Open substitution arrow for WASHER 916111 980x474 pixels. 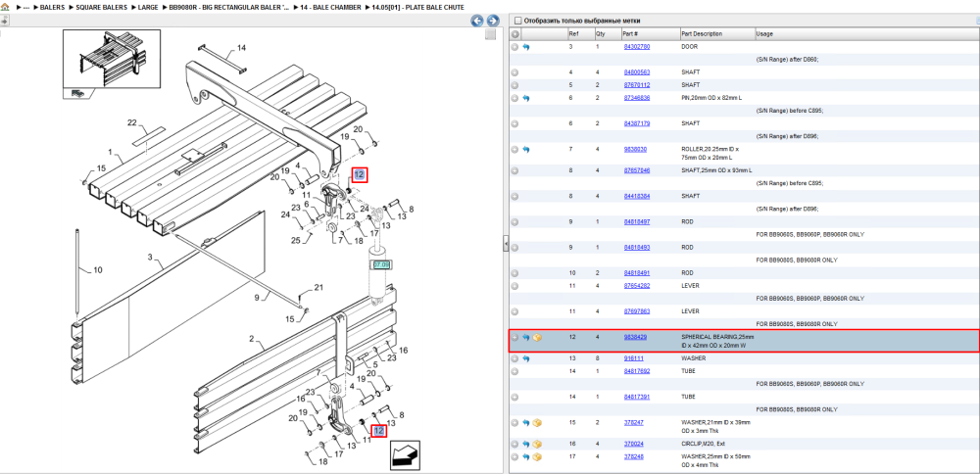(525, 358)
